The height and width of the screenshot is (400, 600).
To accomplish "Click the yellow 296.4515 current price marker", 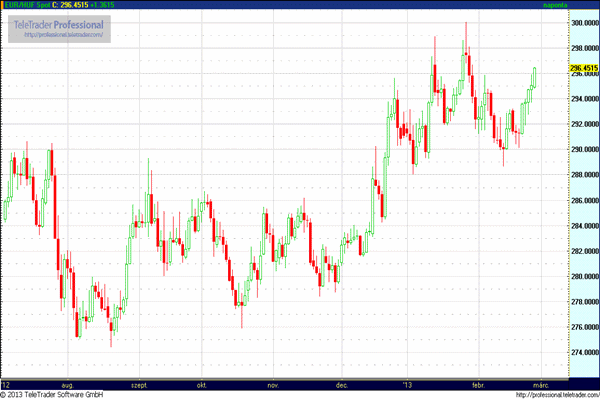I will coord(582,68).
